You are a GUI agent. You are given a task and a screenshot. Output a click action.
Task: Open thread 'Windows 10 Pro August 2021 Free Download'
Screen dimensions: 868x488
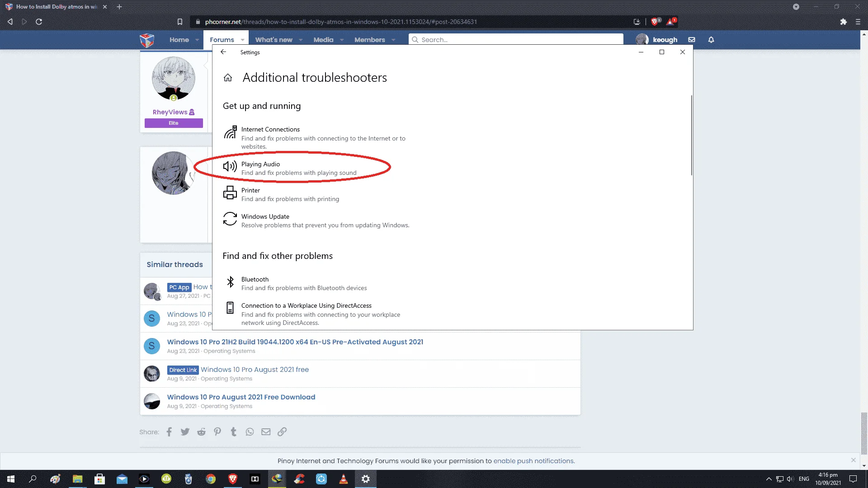pos(241,397)
